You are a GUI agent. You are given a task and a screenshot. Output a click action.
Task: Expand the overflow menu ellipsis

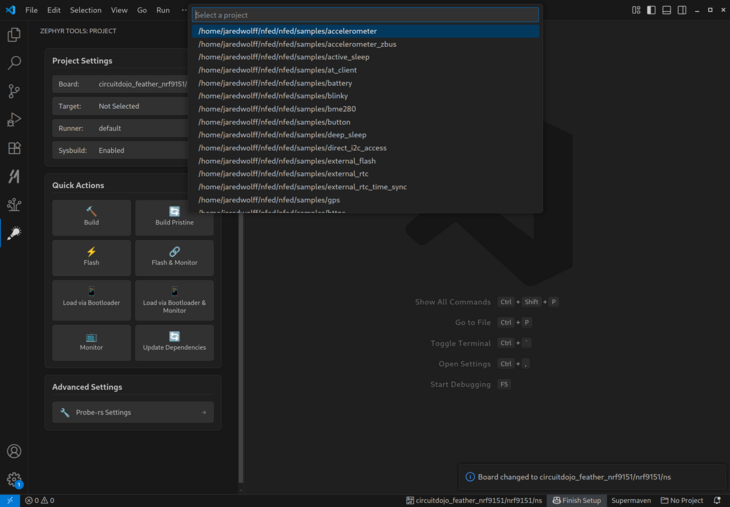tap(184, 10)
